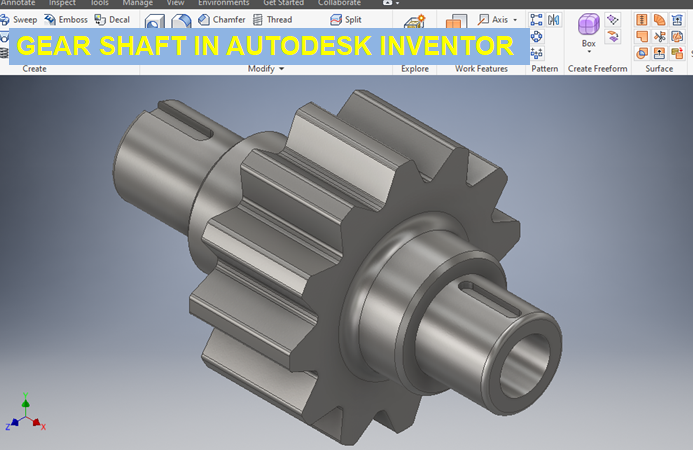Click the Pattern panel label

(x=544, y=69)
